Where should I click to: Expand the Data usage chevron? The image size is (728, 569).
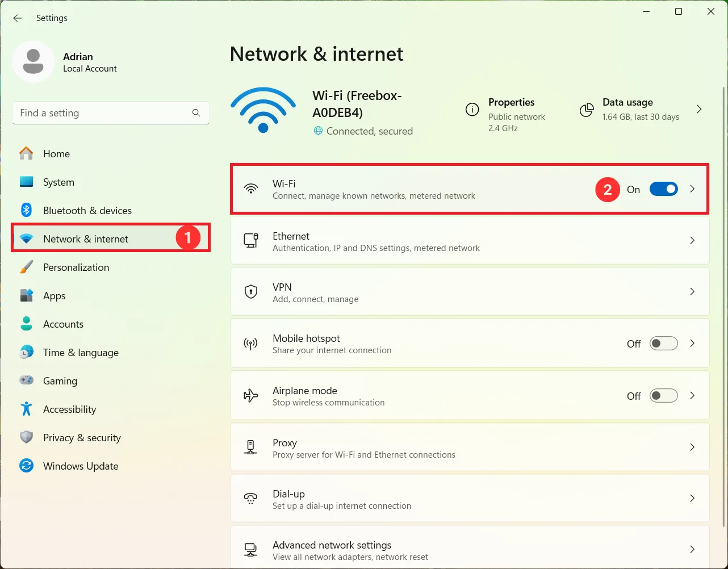pos(699,109)
